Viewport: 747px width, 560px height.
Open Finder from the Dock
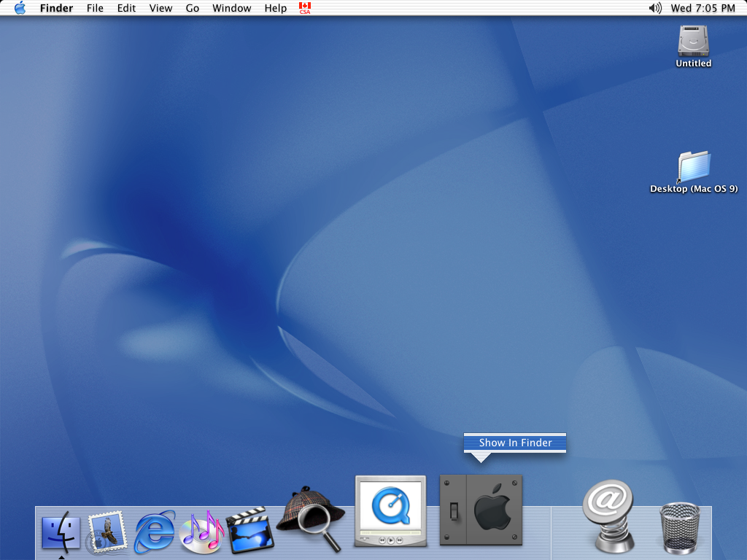point(61,531)
